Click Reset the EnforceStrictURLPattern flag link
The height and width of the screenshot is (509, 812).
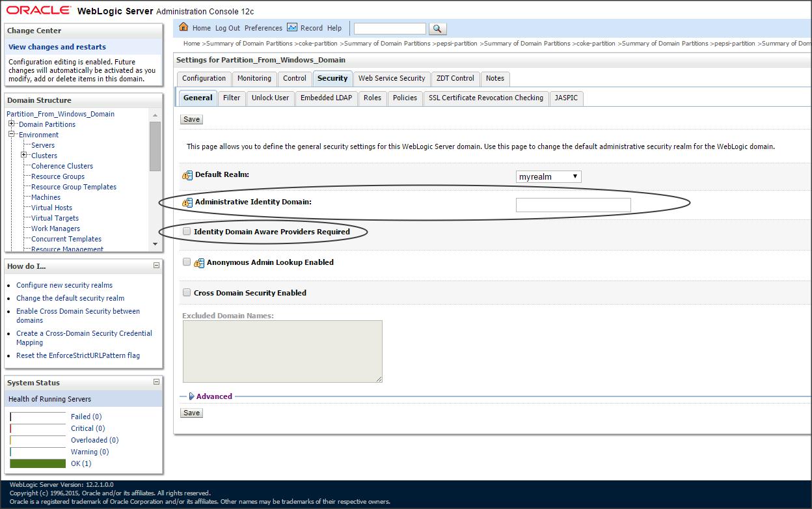78,355
